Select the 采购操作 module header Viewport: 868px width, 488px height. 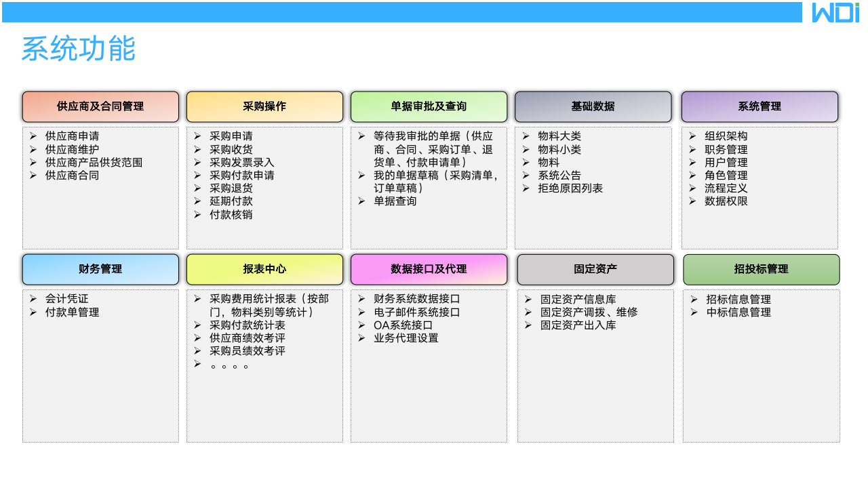tap(264, 106)
